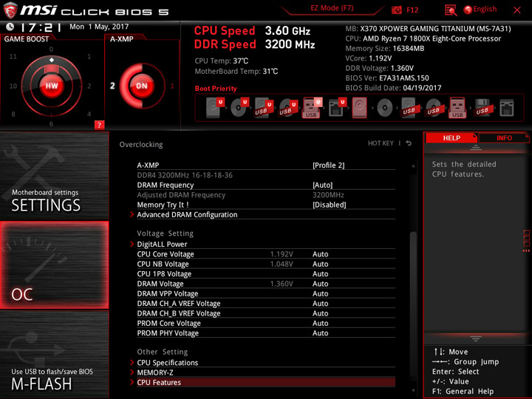Open the BIOS search magnifier icon
This screenshot has height=399, width=532.
(x=451, y=10)
